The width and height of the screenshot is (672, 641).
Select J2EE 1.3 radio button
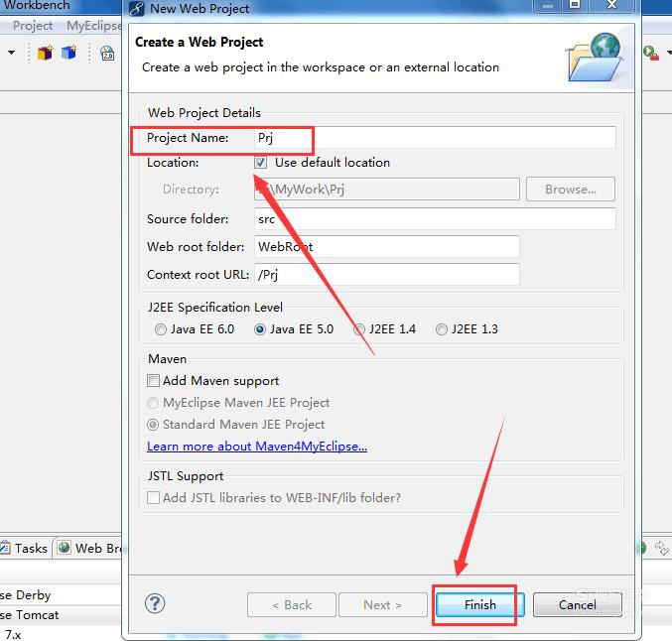(442, 329)
